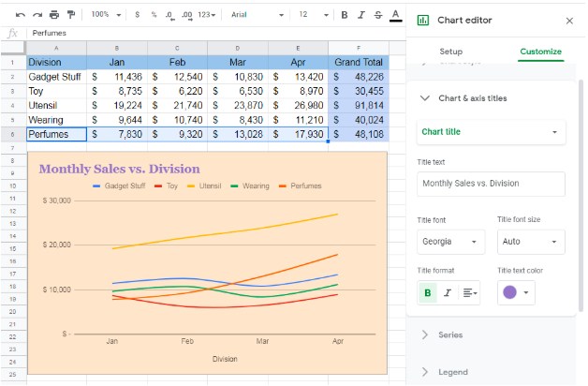Click the Redo icon
This screenshot has width=588, height=386.
37,15
